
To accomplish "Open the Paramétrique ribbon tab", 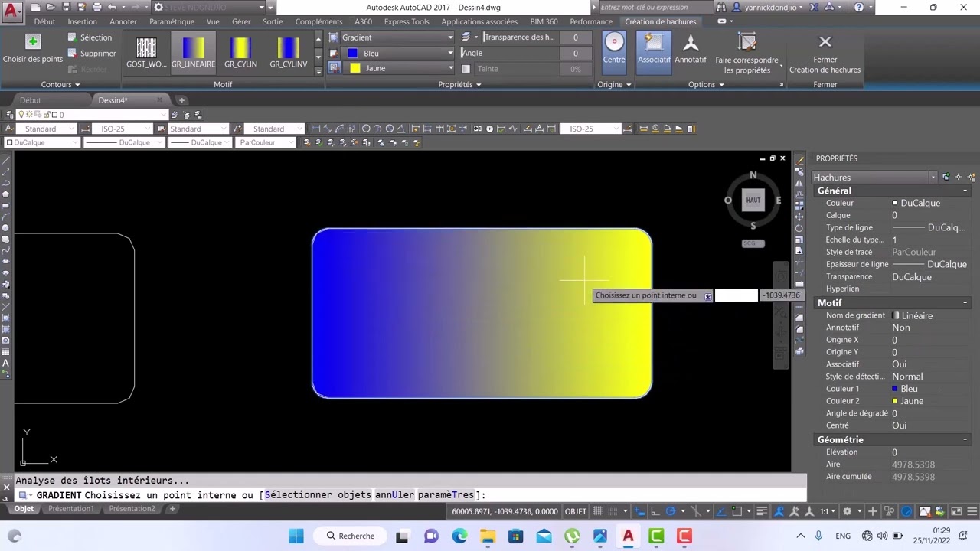I will [x=171, y=22].
